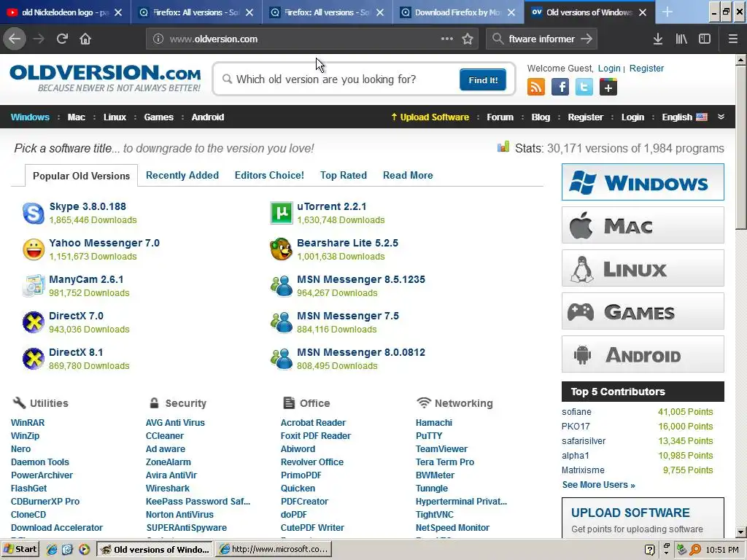Image resolution: width=747 pixels, height=560 pixels.
Task: Switch to microsoft.com taskbar window
Action: point(274,549)
